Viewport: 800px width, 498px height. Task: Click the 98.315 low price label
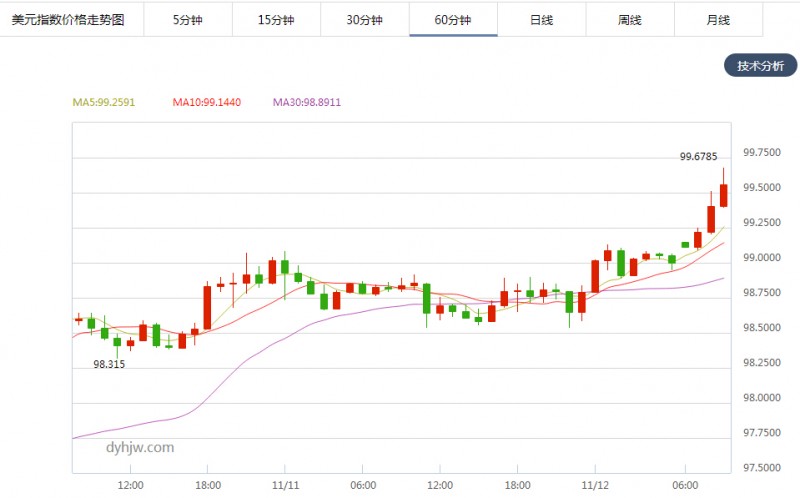(109, 365)
